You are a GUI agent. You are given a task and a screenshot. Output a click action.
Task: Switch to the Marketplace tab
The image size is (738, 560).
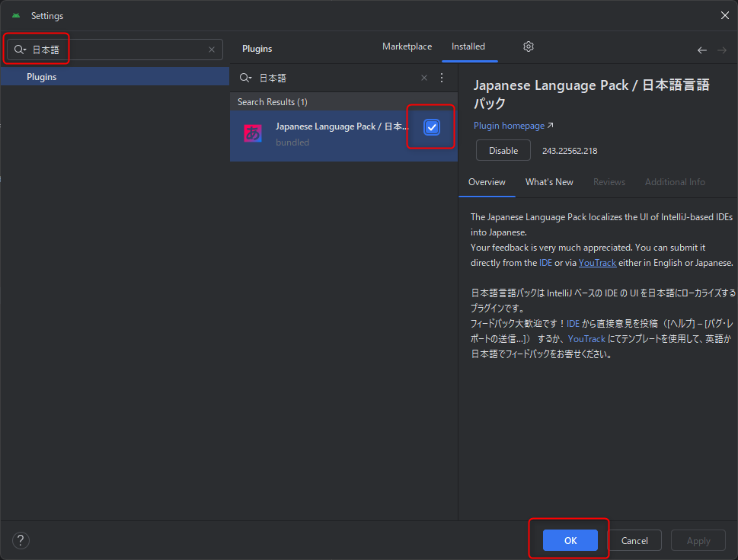tap(407, 46)
